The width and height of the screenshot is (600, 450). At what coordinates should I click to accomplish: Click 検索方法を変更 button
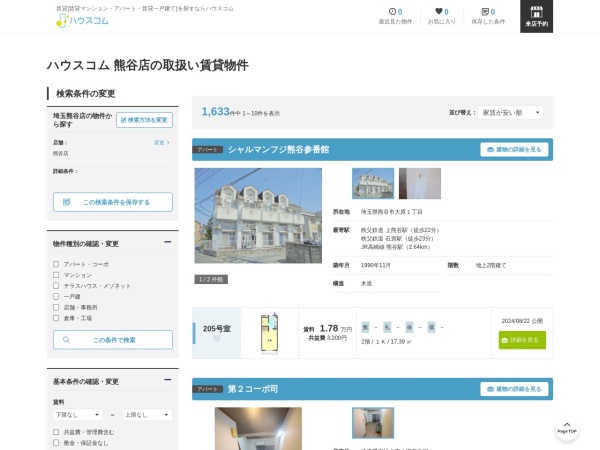point(144,120)
